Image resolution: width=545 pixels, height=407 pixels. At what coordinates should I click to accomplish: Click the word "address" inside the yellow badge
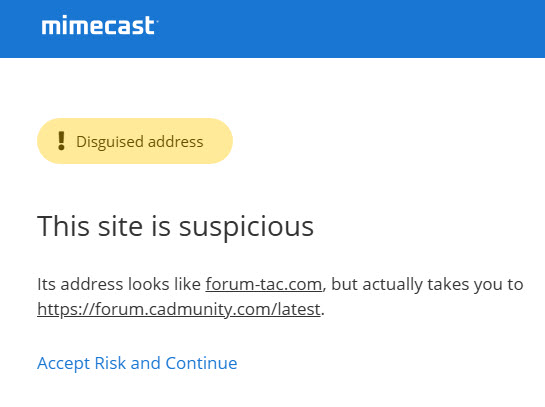coord(176,142)
